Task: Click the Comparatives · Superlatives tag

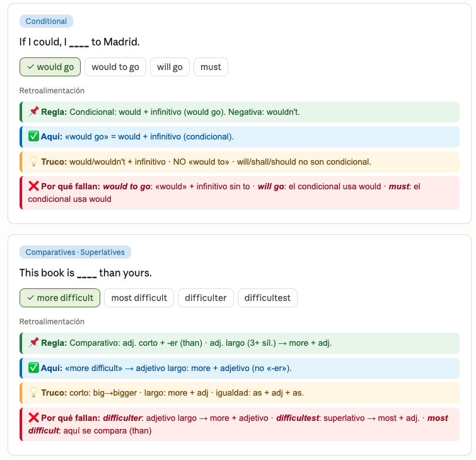Action: point(75,252)
